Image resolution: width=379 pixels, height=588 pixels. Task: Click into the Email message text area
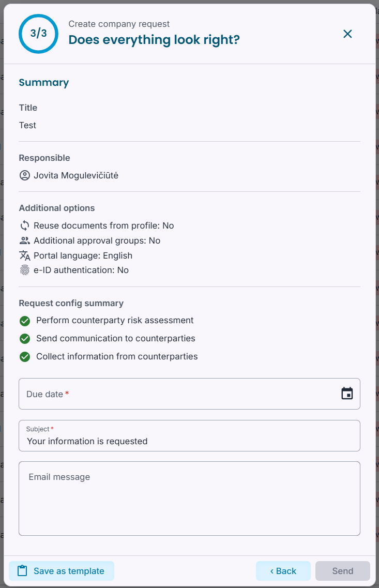(x=189, y=499)
